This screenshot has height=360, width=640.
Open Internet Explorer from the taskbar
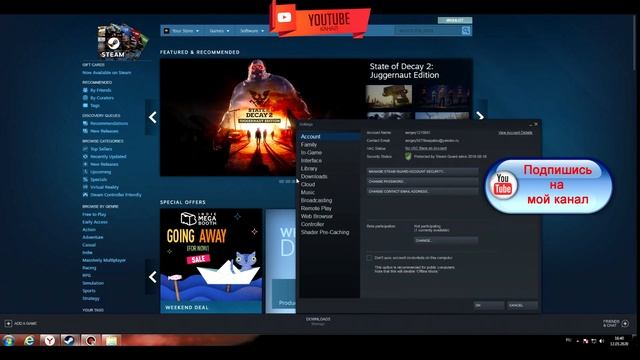(x=29, y=340)
